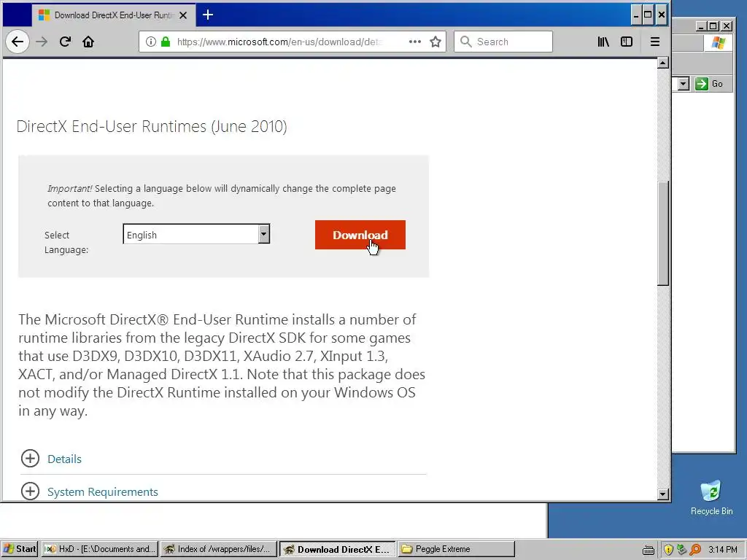This screenshot has width=747, height=560.
Task: Click the green padlock security icon
Action: click(x=166, y=42)
